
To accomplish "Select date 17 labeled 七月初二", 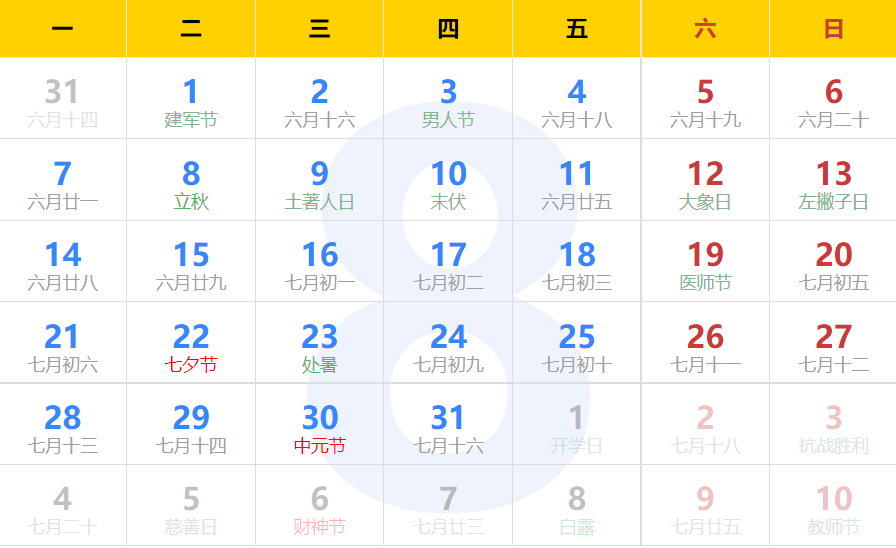I will pos(448,262).
